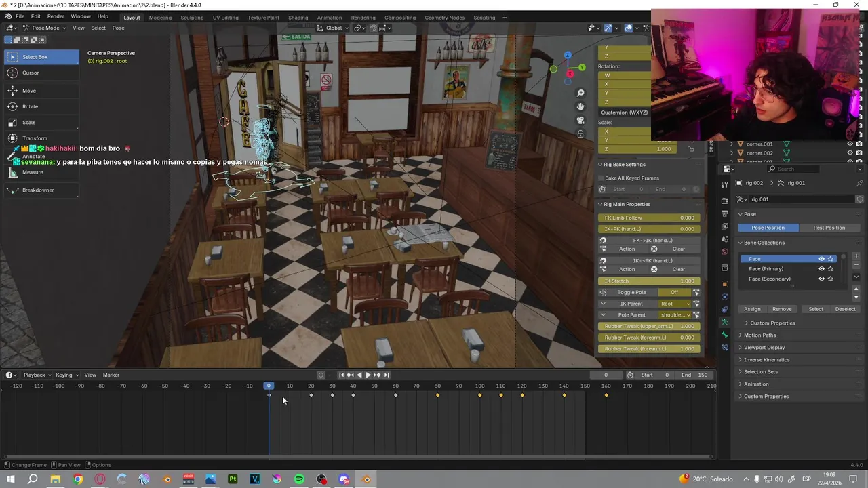868x488 pixels.
Task: Open the Output properties tab icon
Action: (724, 213)
